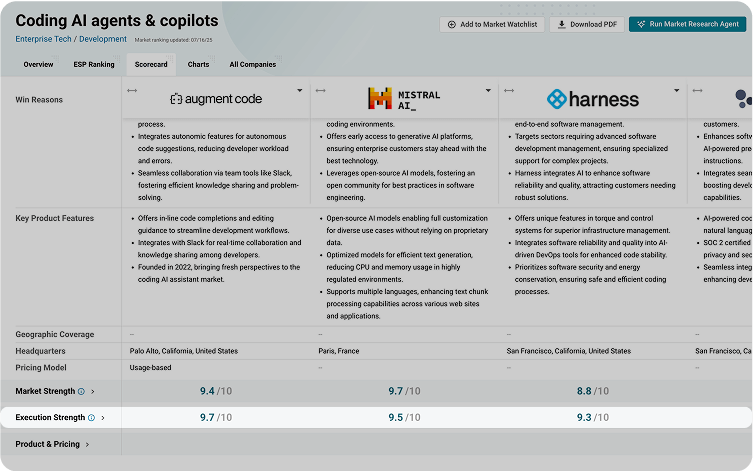The width and height of the screenshot is (753, 471).
Task: Click Execution Strength info icon
Action: tap(91, 418)
